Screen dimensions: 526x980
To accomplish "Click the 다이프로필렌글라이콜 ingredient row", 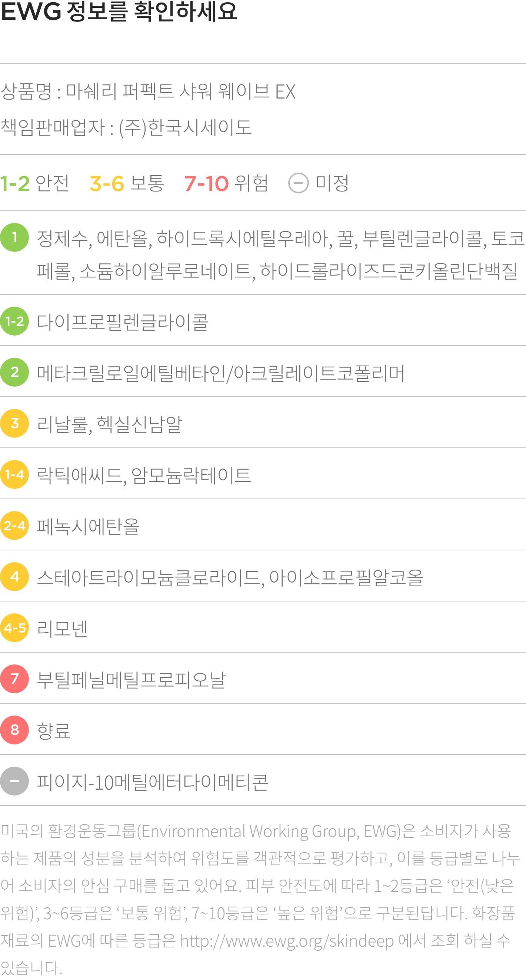I will pos(263,321).
